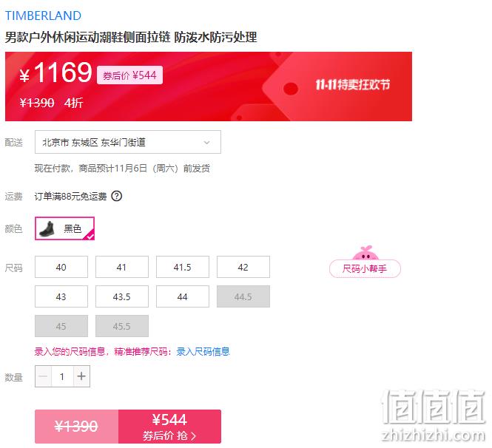Click the quantity input field
This screenshot has height=448, width=492.
click(62, 376)
